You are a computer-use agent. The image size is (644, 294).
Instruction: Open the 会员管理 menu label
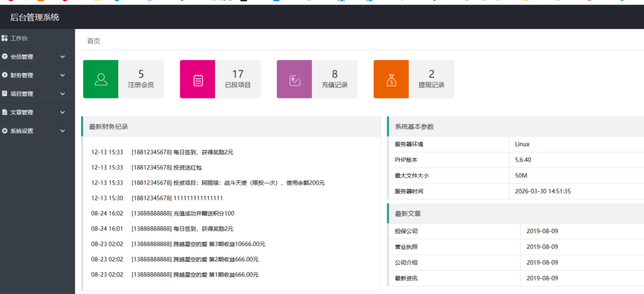[x=22, y=57]
